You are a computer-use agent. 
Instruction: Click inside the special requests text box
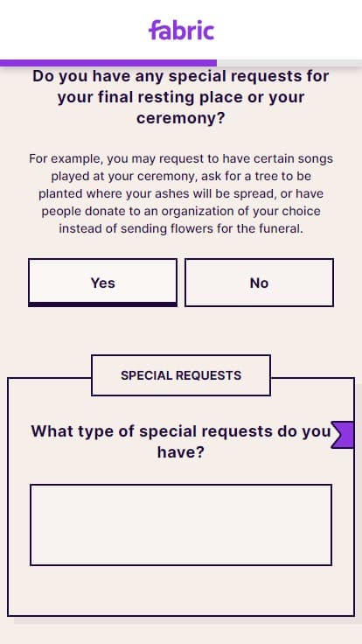click(181, 525)
